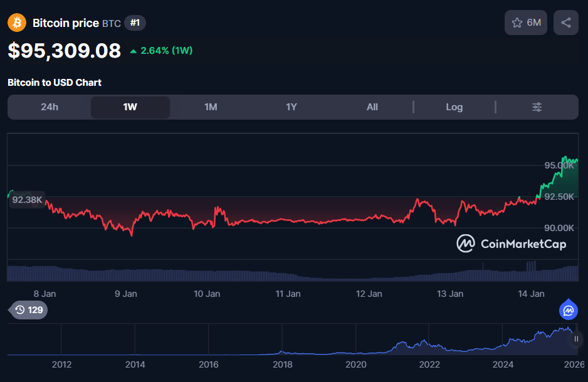Viewport: 588px width, 382px height.
Task: Click the pause handle on mini timeline
Action: (x=576, y=339)
